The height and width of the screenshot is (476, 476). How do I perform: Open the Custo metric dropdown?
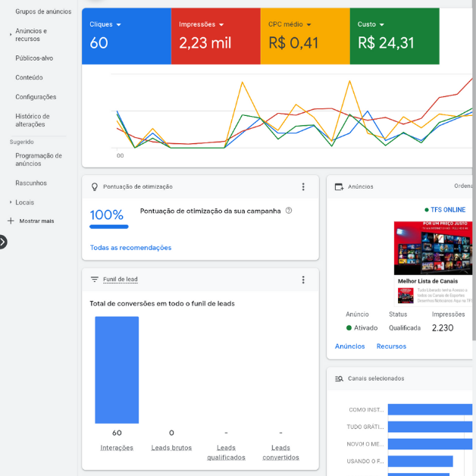click(x=382, y=24)
